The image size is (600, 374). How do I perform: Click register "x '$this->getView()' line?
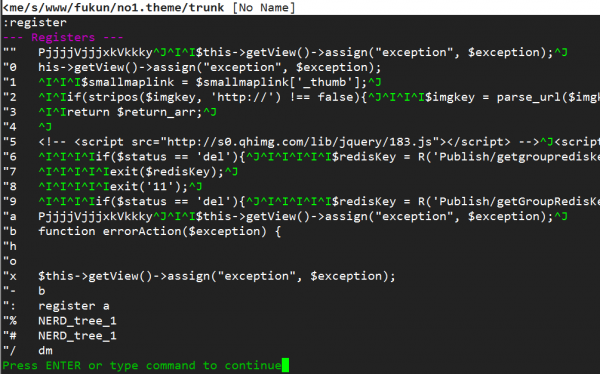click(x=217, y=276)
